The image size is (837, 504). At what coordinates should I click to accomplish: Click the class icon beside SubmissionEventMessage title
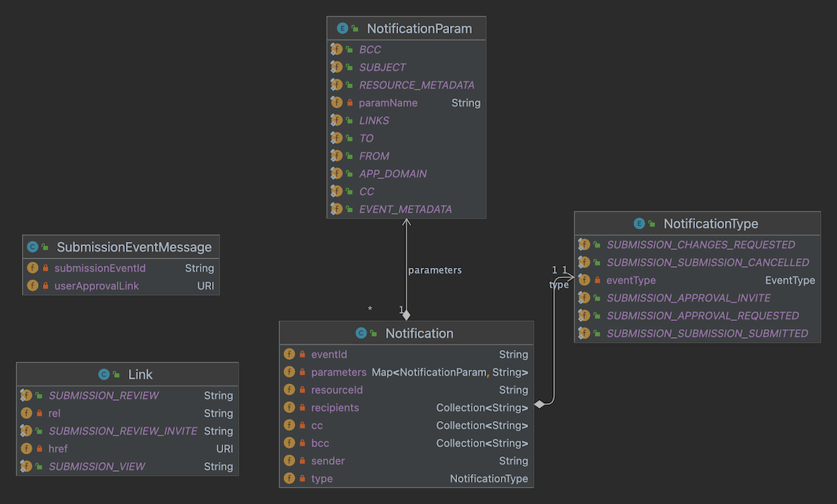(x=32, y=248)
